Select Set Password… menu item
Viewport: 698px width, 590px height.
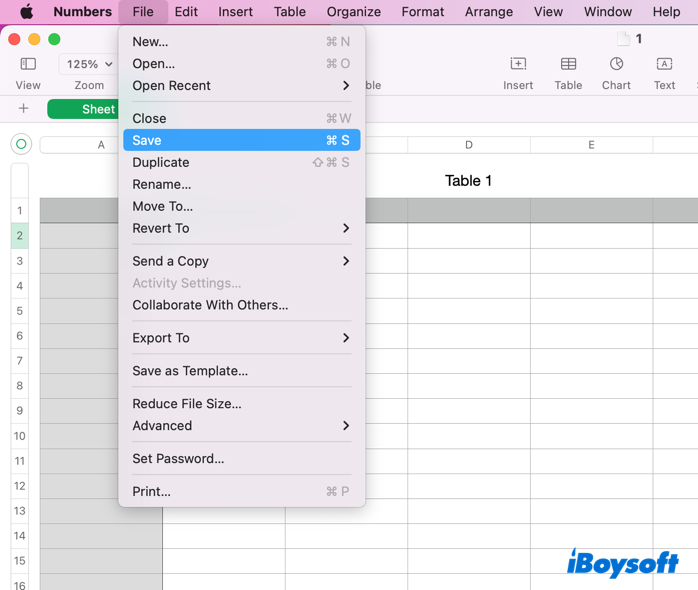pos(178,459)
